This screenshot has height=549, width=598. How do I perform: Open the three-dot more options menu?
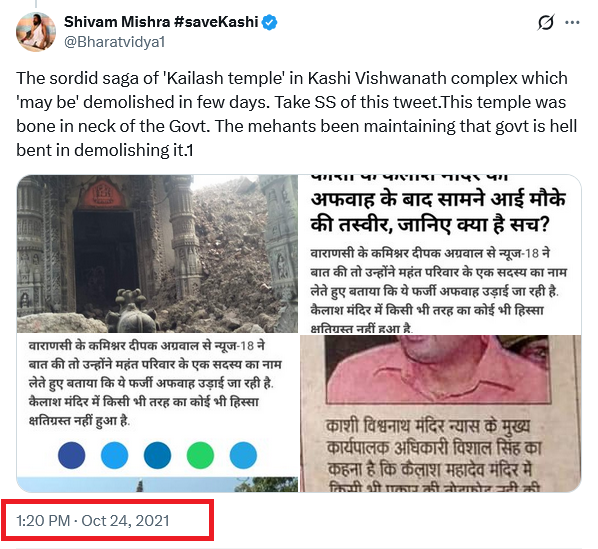pos(572,23)
